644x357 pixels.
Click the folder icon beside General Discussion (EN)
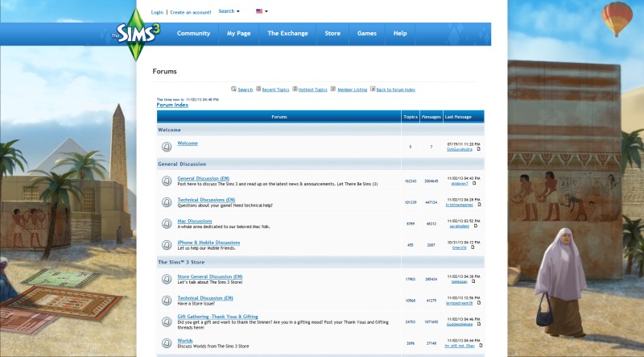pyautogui.click(x=167, y=181)
